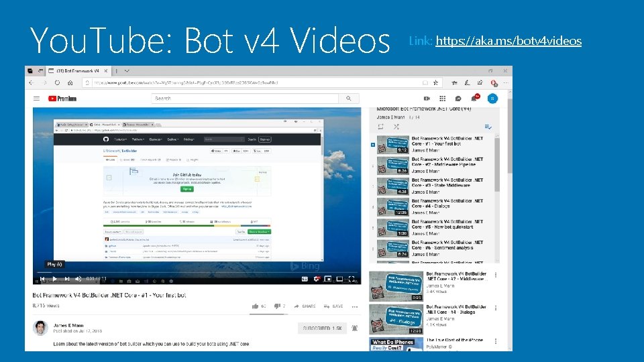Screen dimensions: 644x362
Task: Play playlist video #3 - State Middleware
Action: pyautogui.click(x=431, y=186)
